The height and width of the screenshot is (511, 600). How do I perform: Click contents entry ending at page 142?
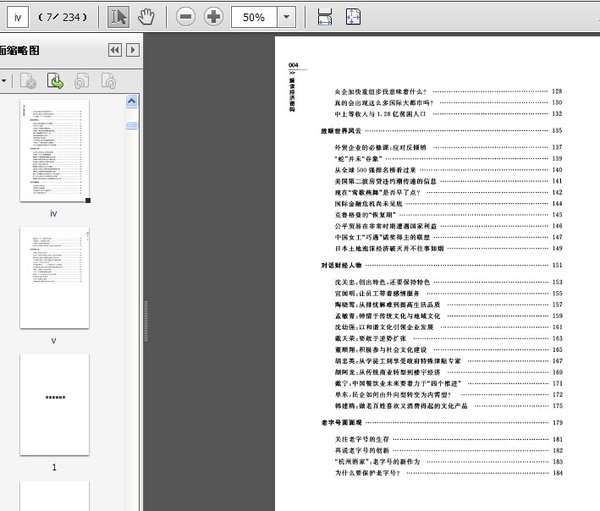pyautogui.click(x=448, y=192)
